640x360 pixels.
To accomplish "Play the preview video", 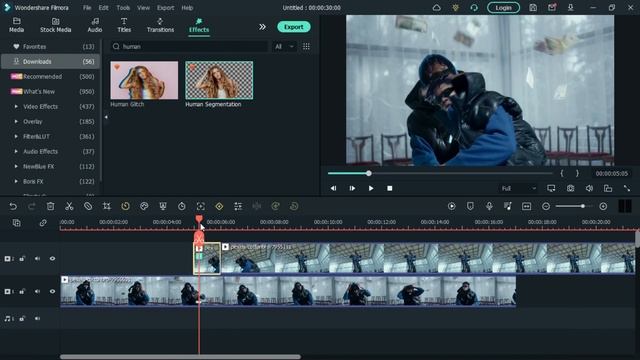I will point(371,188).
